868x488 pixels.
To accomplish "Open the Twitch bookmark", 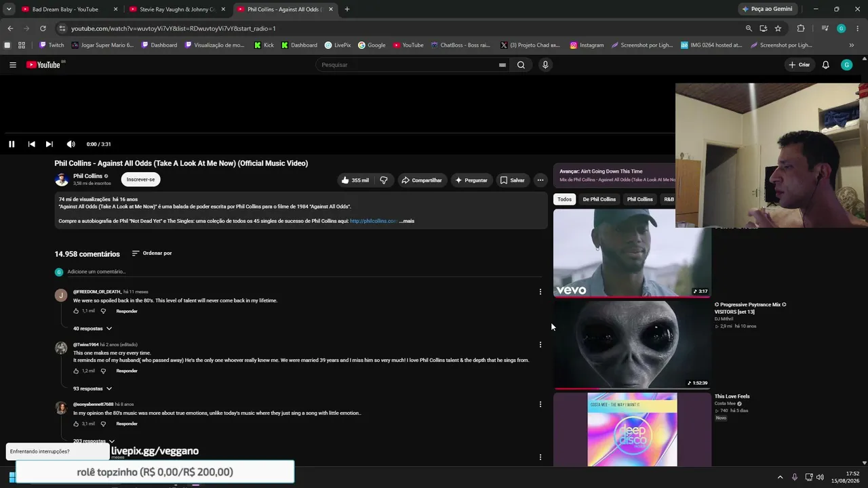I will tap(52, 45).
